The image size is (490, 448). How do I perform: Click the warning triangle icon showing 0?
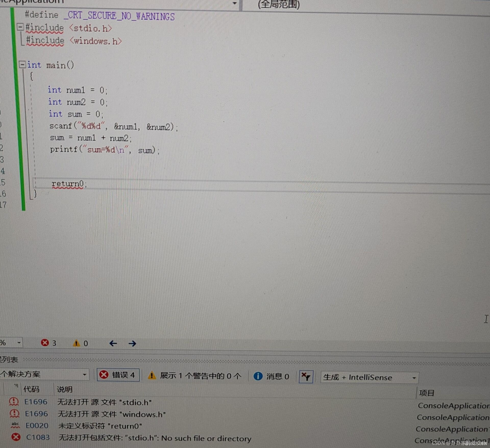point(76,343)
